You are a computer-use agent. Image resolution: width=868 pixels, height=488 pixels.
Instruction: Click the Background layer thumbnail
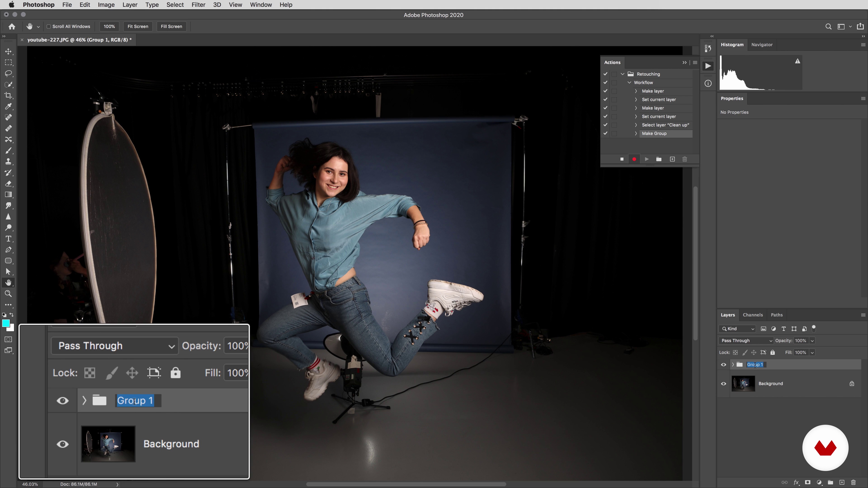pos(743,384)
